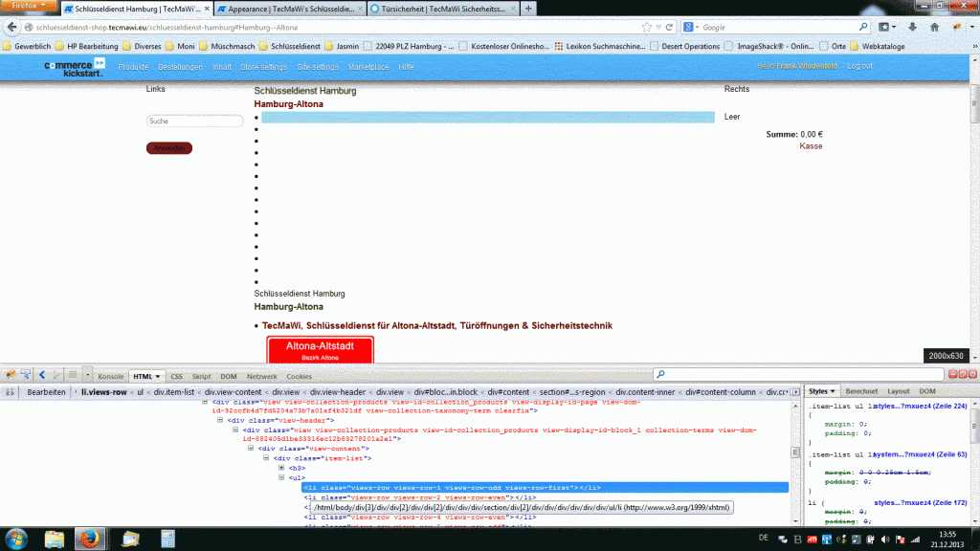The image size is (980, 551).
Task: Activate the Firebug element inspector tool
Action: [x=25, y=376]
